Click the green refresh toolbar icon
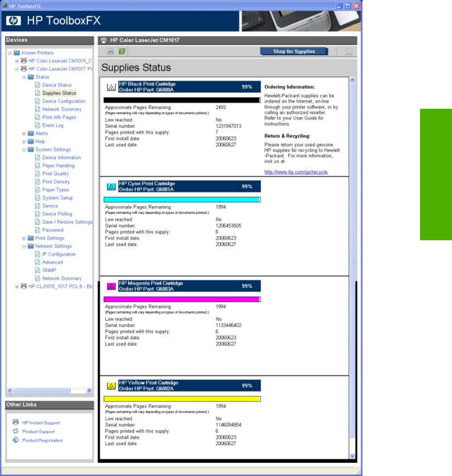This screenshot has width=452, height=476. (122, 51)
